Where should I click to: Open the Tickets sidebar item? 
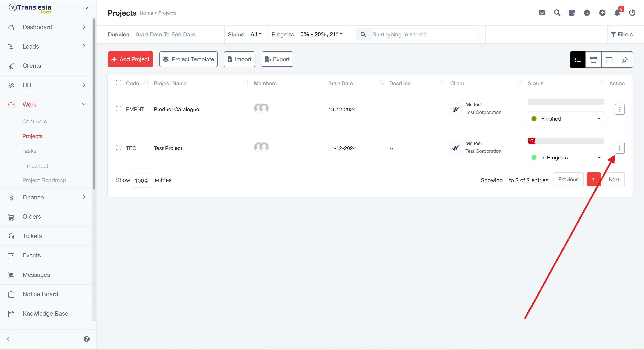(x=32, y=236)
